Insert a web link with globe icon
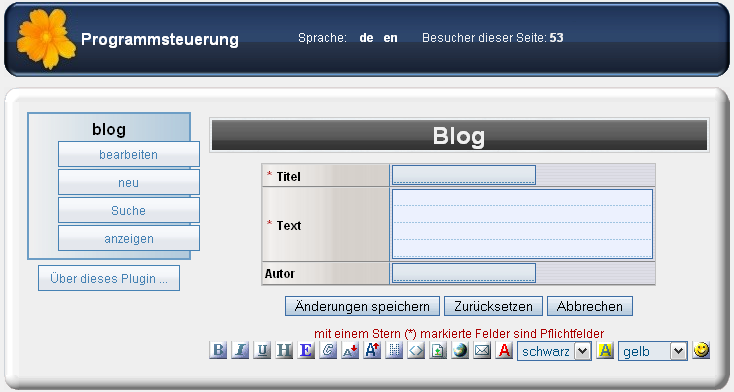 [x=460, y=350]
